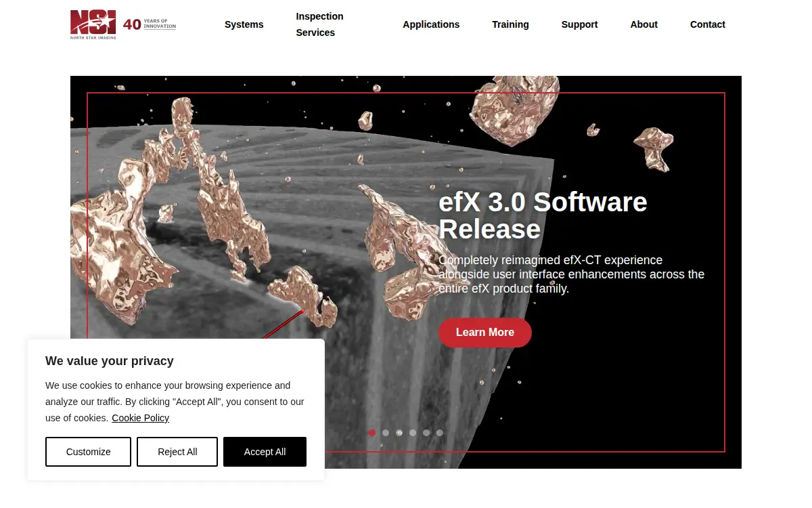Open the About menu
This screenshot has width=812, height=508.
[x=644, y=24]
